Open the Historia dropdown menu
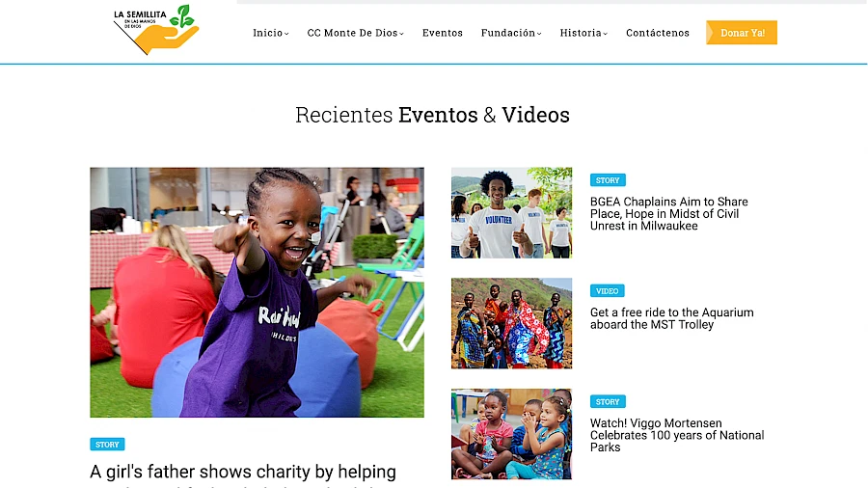Screen dimensions: 868x488 [x=583, y=33]
